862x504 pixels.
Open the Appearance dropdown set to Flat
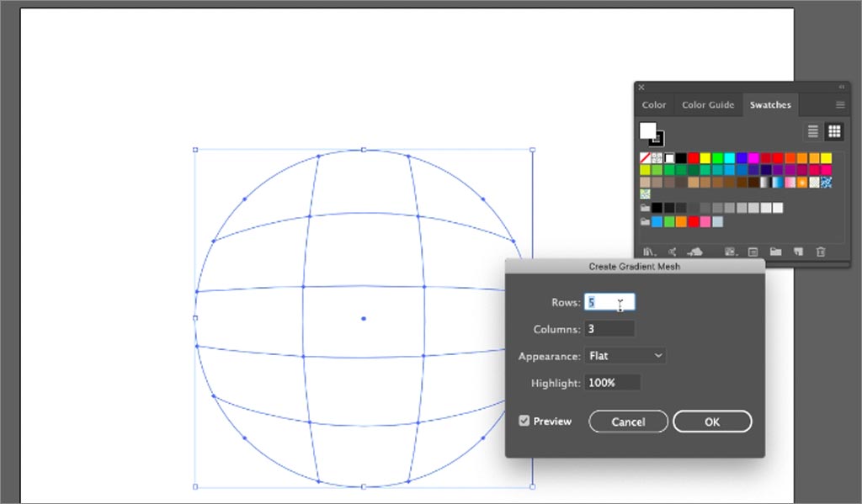(625, 355)
